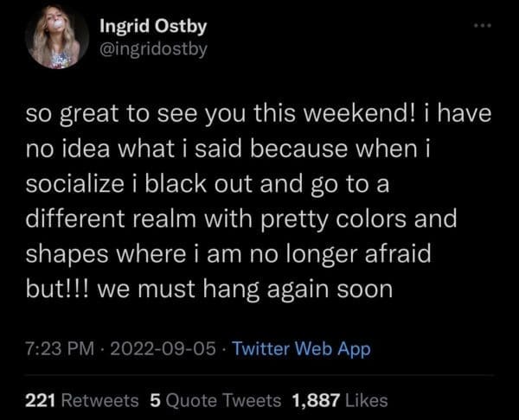View the 221 Retweets list

coord(82,400)
